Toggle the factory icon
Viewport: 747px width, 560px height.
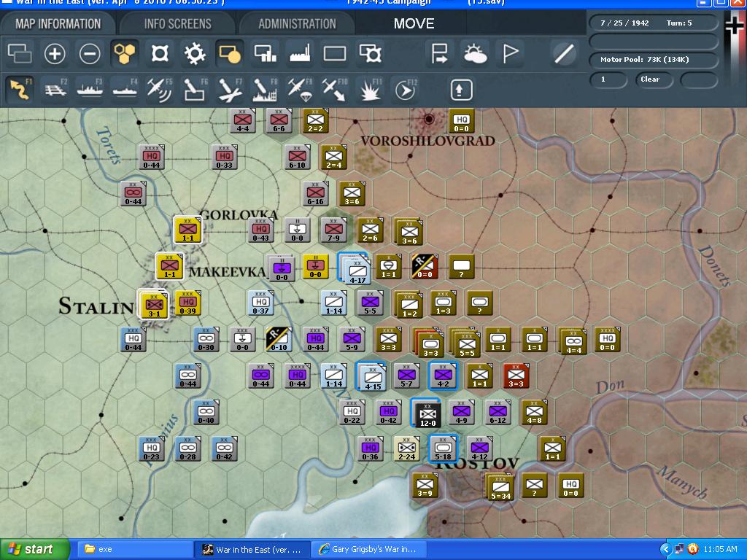[x=300, y=53]
